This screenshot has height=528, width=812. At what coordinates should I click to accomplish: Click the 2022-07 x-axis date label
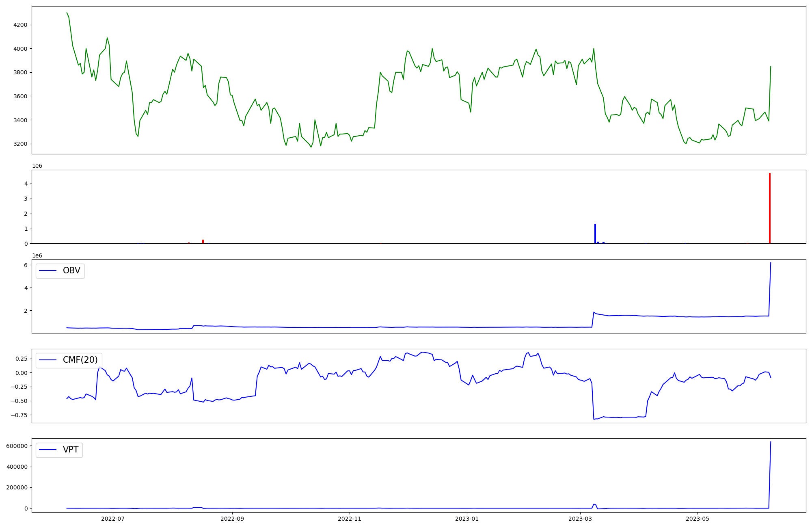(113, 519)
